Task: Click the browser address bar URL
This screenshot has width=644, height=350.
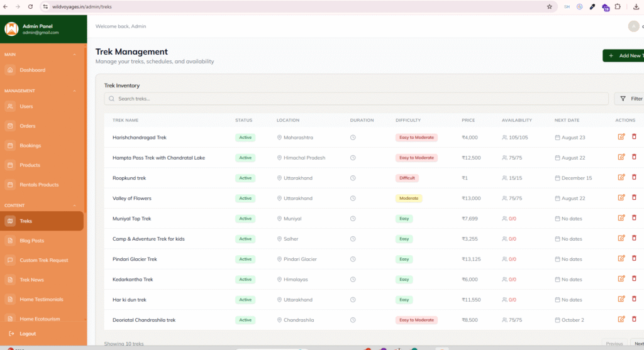Action: coord(82,6)
